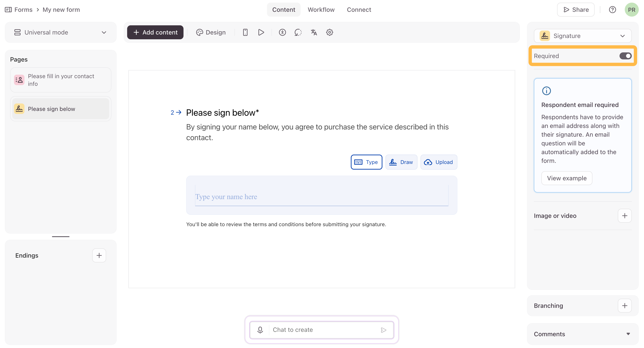Click the Type your name here field
Screen dimensions: 644x348
coord(322,197)
